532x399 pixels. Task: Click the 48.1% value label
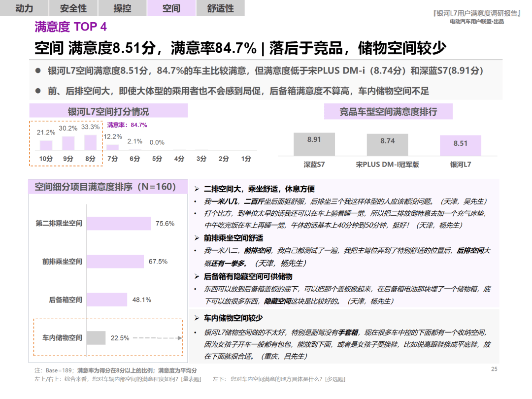coord(142,300)
